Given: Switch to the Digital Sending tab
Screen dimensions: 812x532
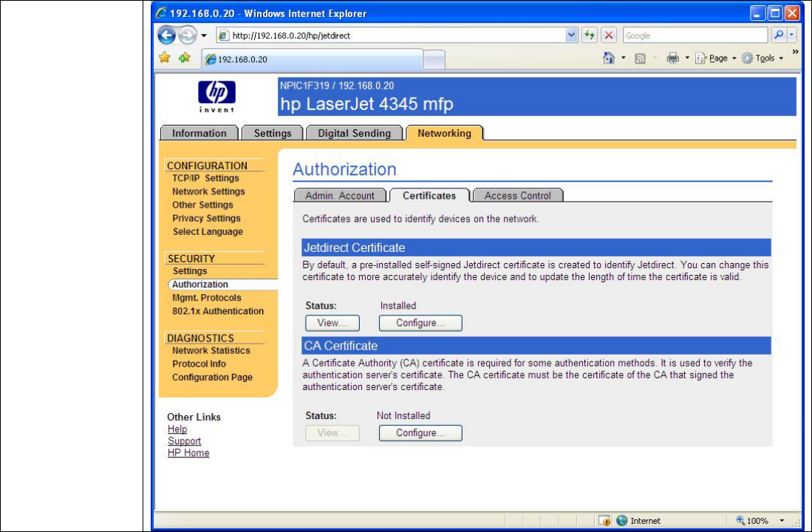Looking at the screenshot, I should pos(354,133).
